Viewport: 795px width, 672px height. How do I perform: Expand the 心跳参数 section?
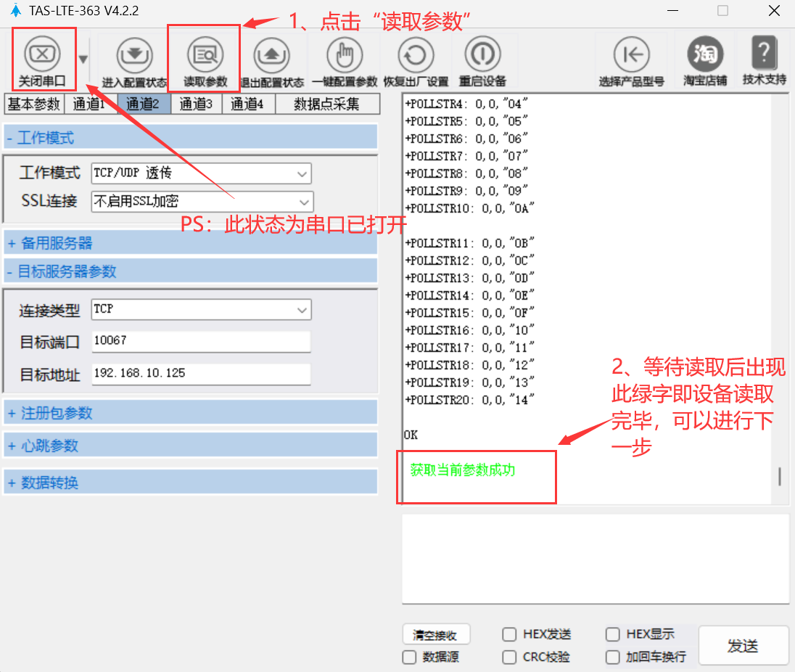pos(190,446)
